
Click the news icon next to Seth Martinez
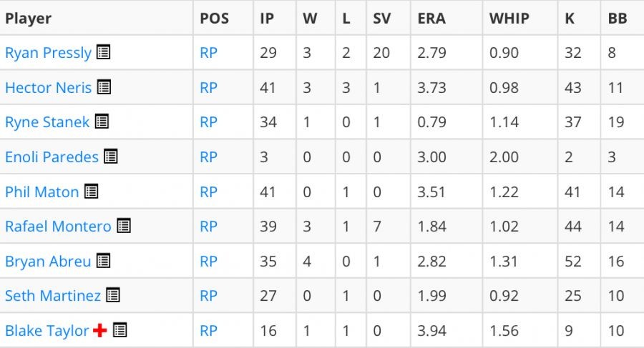point(112,295)
